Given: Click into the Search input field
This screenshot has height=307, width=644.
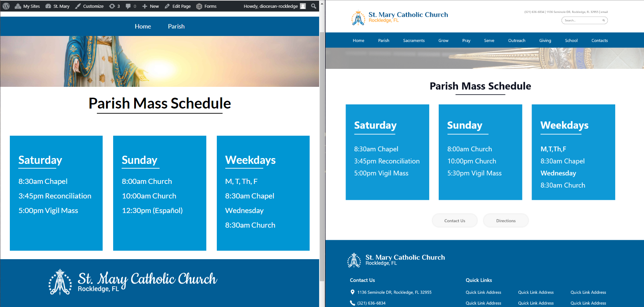Looking at the screenshot, I should [x=582, y=20].
